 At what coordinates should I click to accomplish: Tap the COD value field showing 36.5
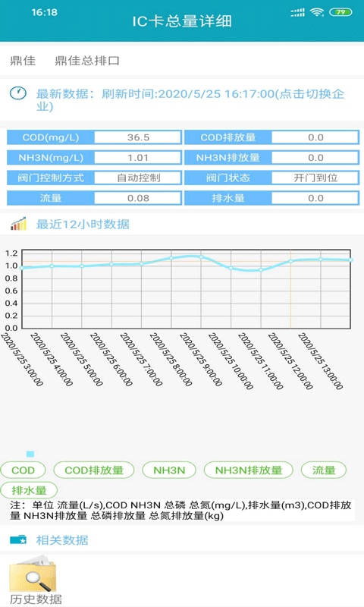click(138, 137)
